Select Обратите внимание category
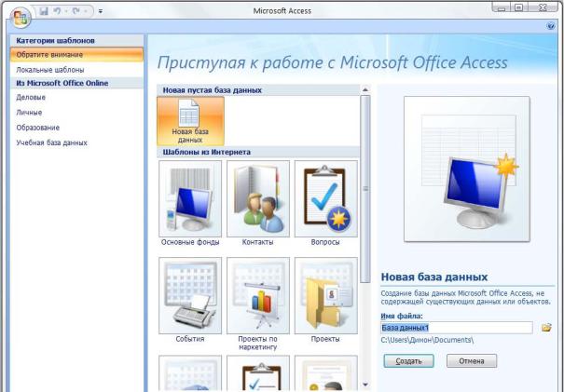Screen dimensions: 564x392 (x=76, y=55)
